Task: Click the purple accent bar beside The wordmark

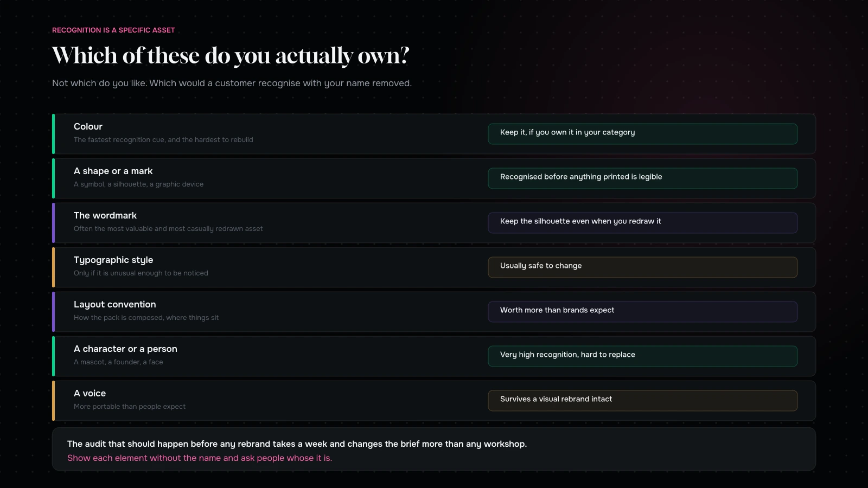Action: pos(53,223)
